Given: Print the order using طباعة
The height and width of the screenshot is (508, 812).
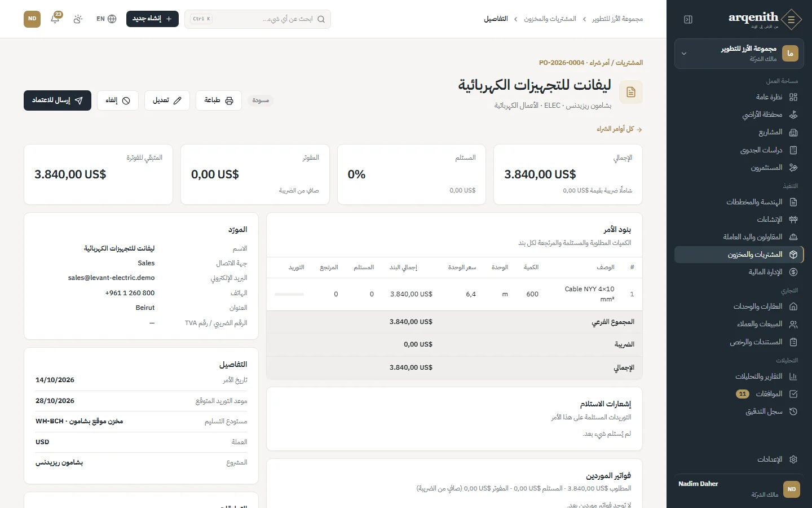Looking at the screenshot, I should click(219, 100).
